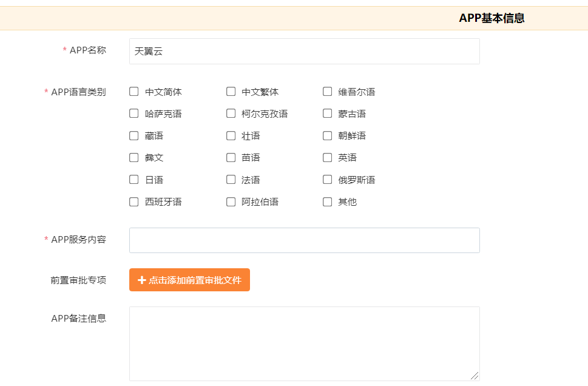Click the 前置审批专项 label

point(78,280)
